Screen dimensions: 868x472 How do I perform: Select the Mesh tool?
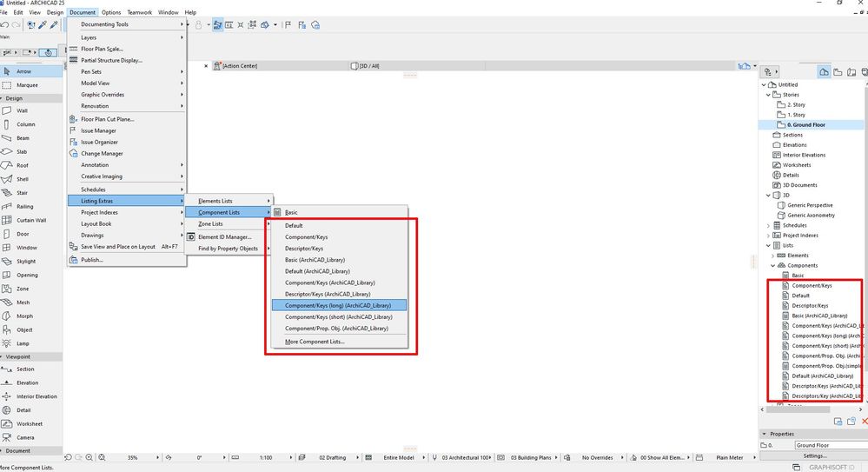click(31, 302)
